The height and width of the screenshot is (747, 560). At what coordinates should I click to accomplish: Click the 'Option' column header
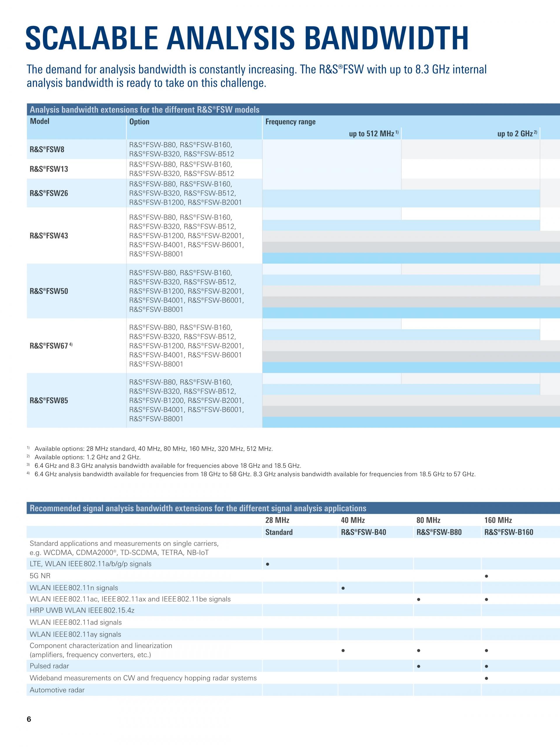coord(139,122)
